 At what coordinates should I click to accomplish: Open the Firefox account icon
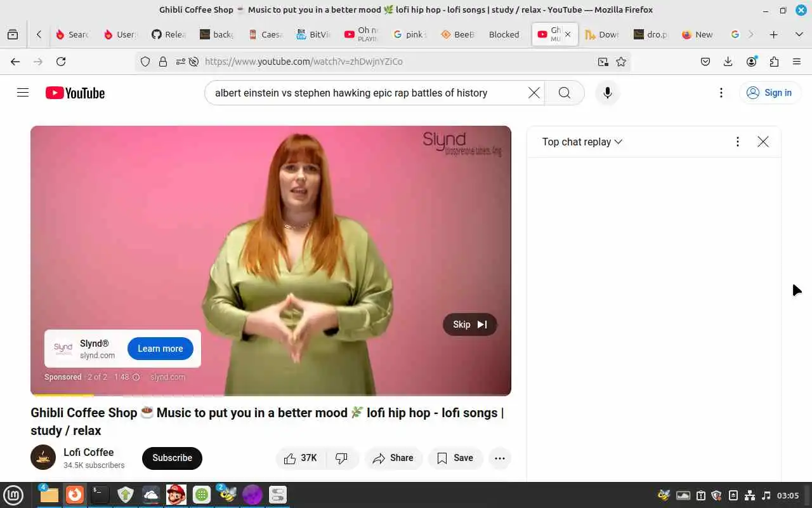(752, 62)
